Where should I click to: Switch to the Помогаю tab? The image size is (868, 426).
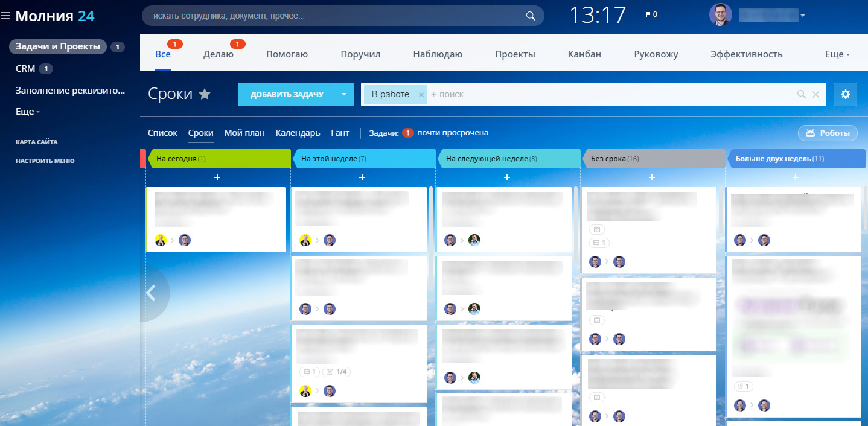(287, 54)
